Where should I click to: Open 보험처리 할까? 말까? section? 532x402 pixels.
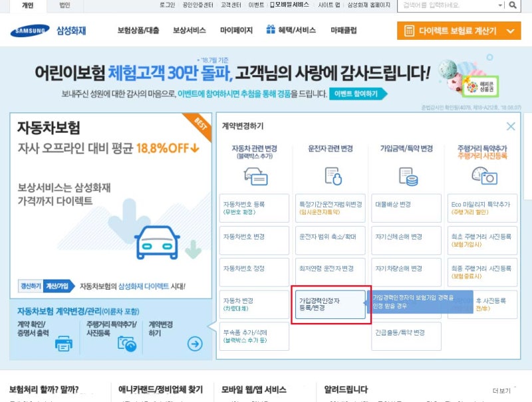(x=44, y=389)
